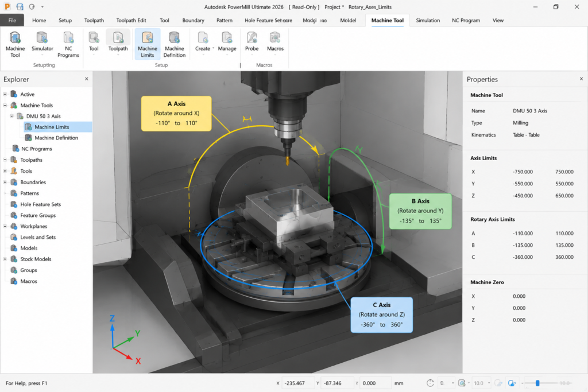Switch to the NC Program tab
This screenshot has width=588, height=392.
pos(466,20)
